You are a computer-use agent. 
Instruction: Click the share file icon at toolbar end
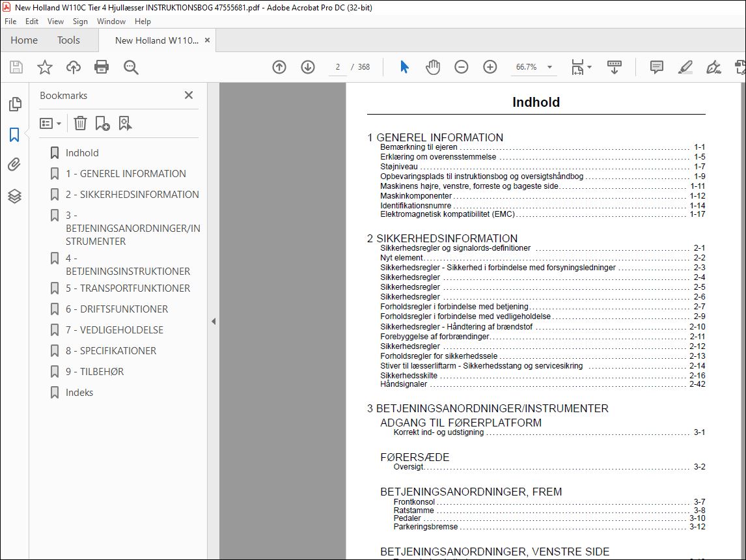point(740,67)
